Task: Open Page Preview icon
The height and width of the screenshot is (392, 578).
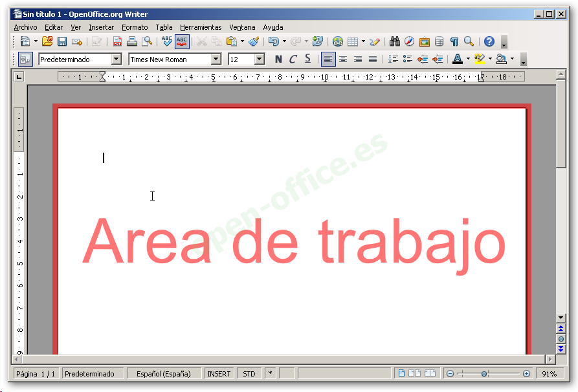Action: [x=147, y=41]
